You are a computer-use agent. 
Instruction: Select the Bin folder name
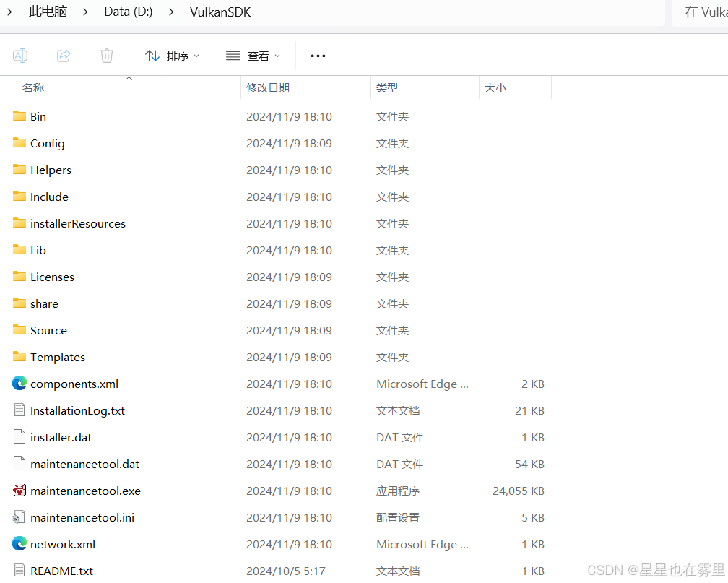pos(38,116)
